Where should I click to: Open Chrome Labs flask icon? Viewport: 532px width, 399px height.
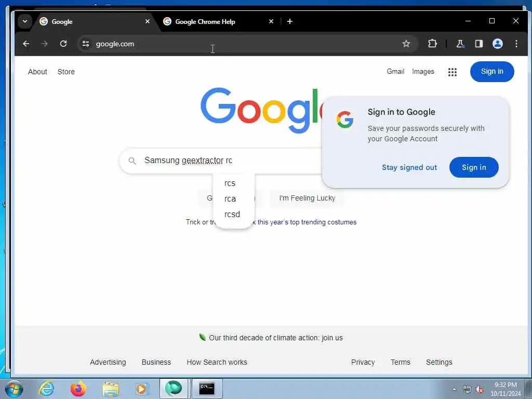click(x=460, y=44)
